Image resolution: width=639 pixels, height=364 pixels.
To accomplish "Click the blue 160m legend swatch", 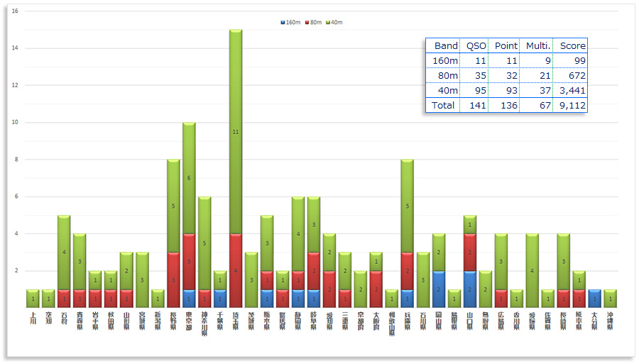I will pyautogui.click(x=283, y=23).
